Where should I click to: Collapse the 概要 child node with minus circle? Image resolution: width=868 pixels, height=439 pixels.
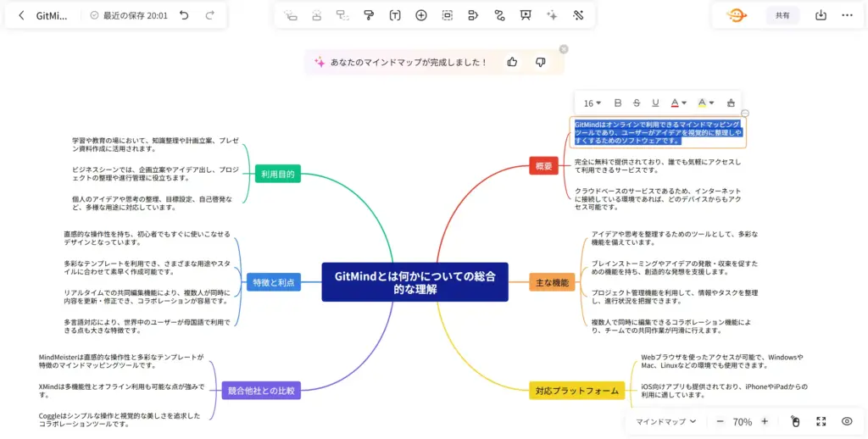click(x=745, y=114)
